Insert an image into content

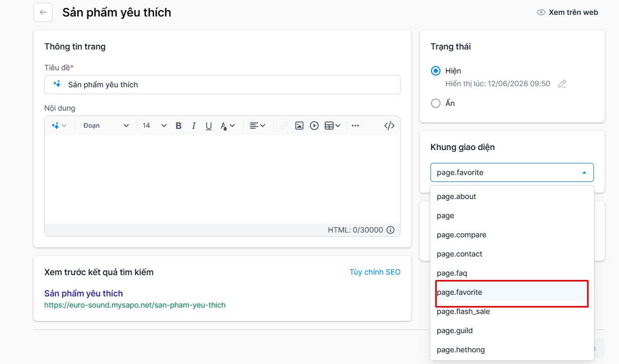click(299, 126)
